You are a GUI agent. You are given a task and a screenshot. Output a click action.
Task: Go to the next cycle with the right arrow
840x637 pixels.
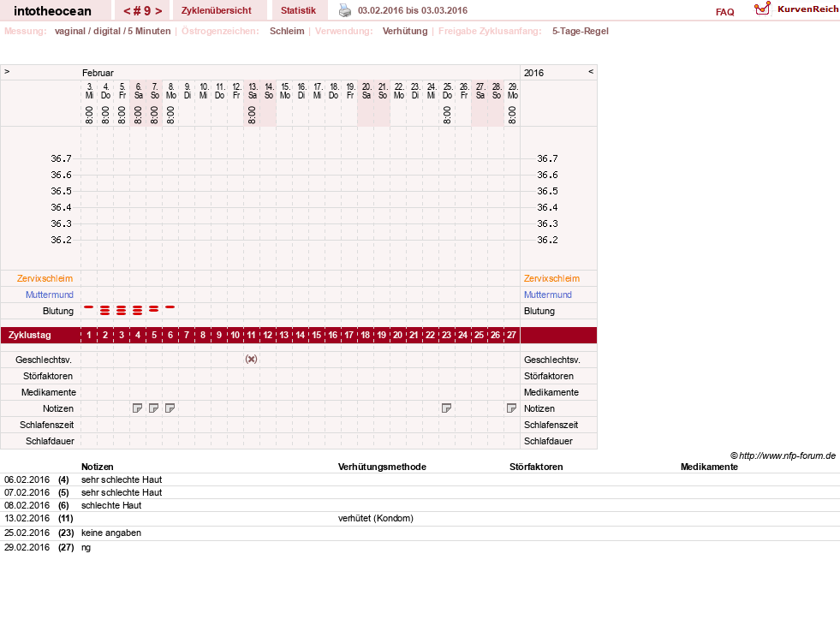158,11
